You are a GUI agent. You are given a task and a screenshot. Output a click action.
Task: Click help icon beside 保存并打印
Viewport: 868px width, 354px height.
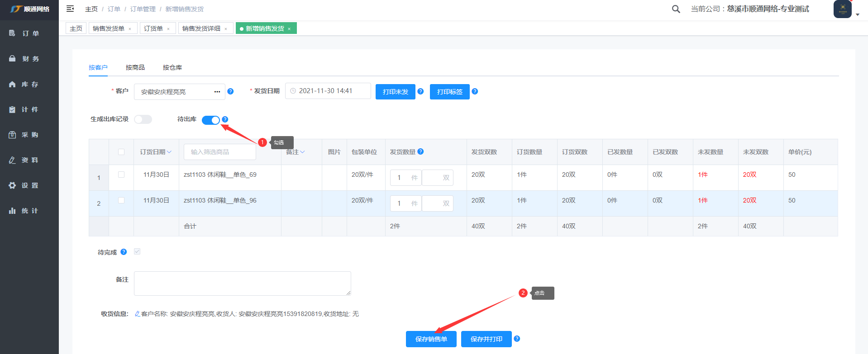517,339
